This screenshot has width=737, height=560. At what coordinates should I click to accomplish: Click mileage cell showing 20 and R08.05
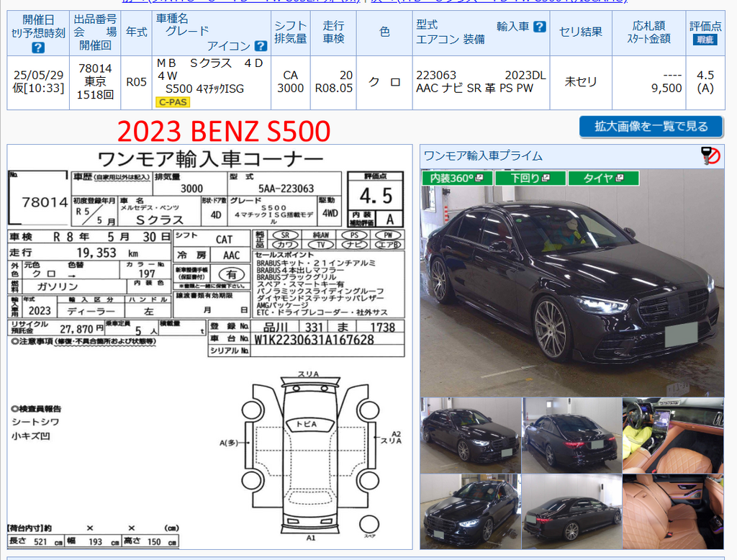(333, 82)
